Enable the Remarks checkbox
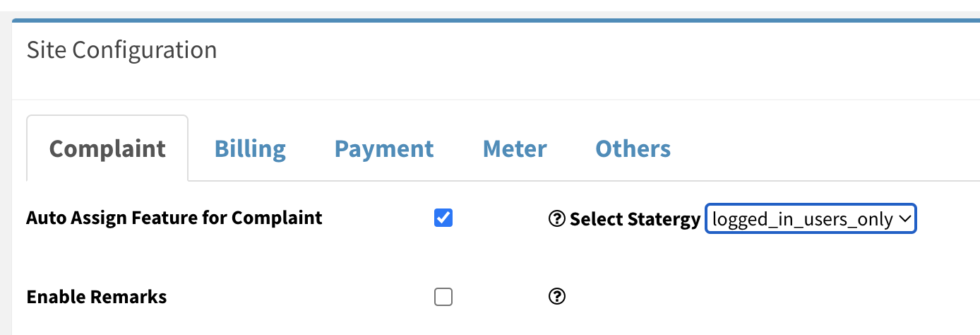The image size is (980, 335). [443, 298]
